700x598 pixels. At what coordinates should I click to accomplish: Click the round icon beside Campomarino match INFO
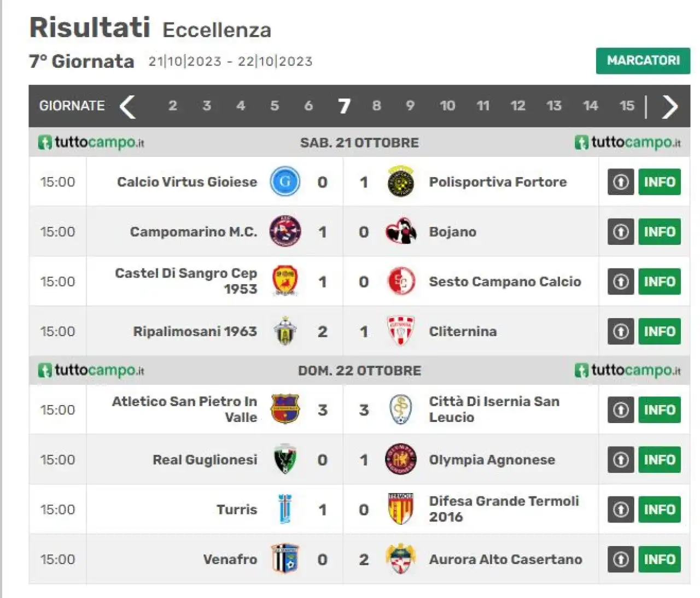621,232
